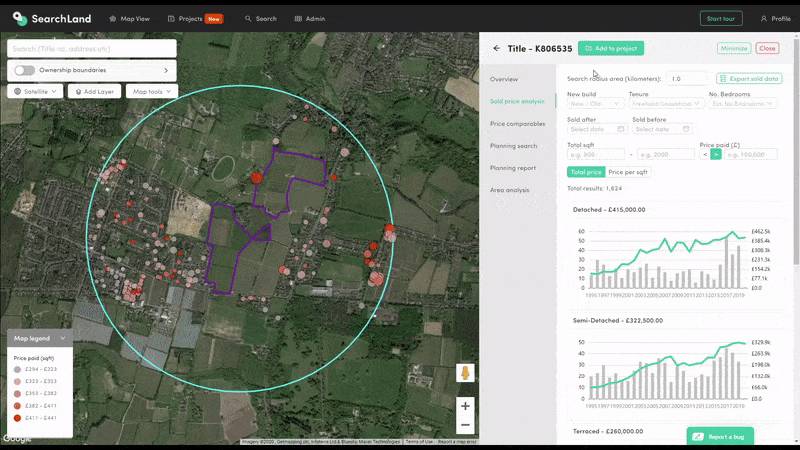Image resolution: width=800 pixels, height=450 pixels.
Task: Open the Satellite basemap dropdown
Action: coord(34,91)
